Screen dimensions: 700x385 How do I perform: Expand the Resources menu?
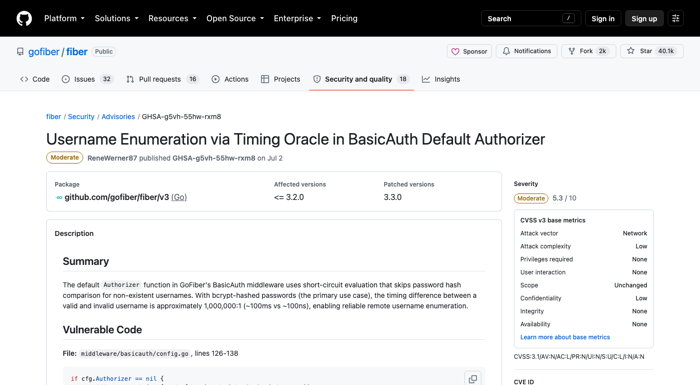[x=172, y=18]
